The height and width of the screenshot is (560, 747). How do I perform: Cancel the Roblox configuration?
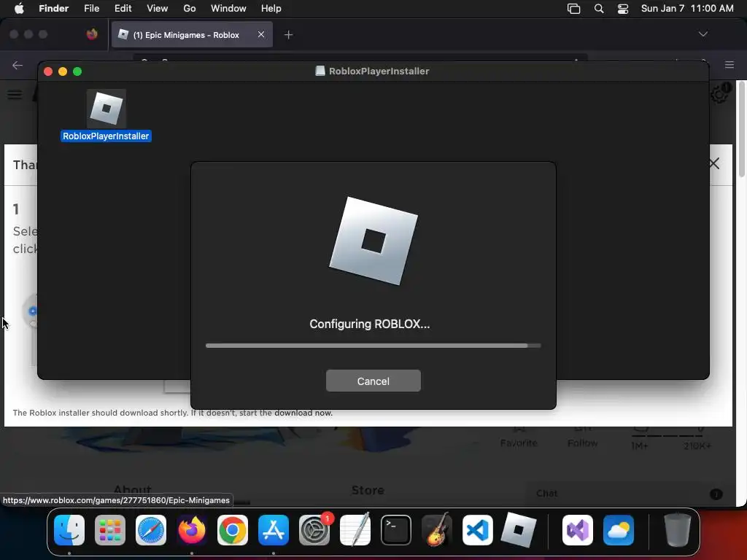pyautogui.click(x=373, y=381)
